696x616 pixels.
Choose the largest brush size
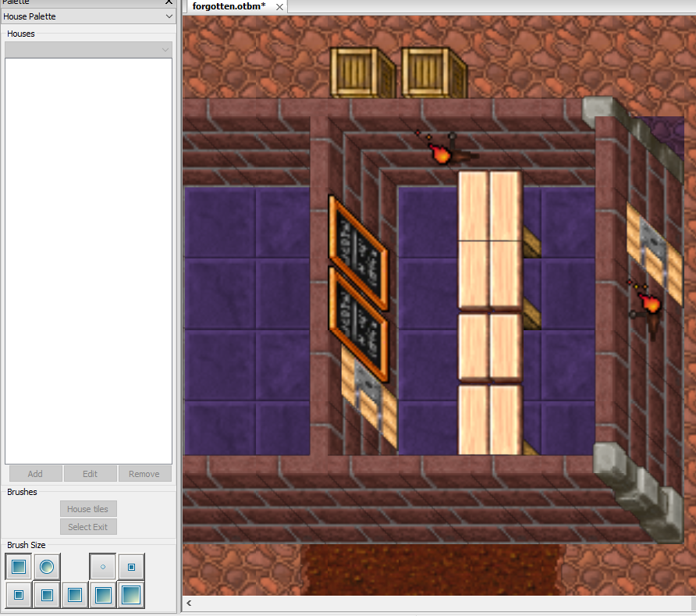click(x=131, y=595)
